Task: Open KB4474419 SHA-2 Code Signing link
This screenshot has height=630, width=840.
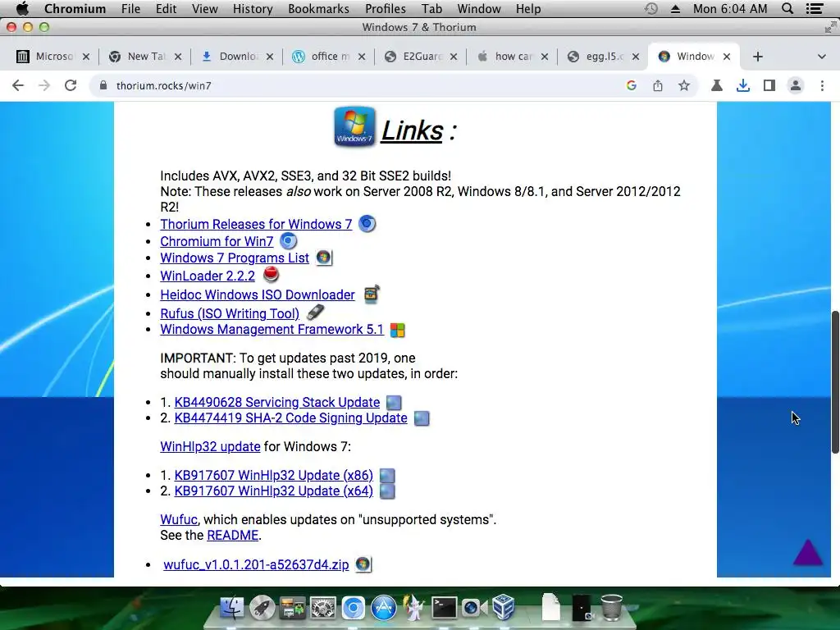Action: (290, 418)
